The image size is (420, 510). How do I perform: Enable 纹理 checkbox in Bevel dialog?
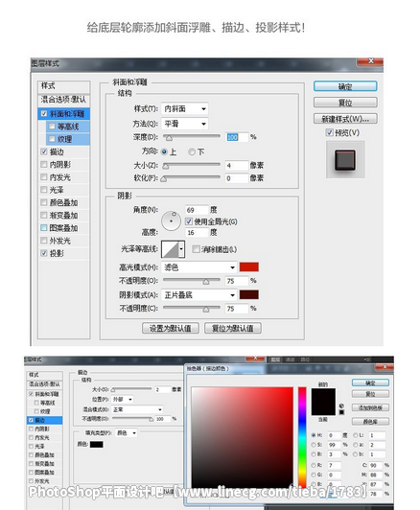(x=52, y=139)
